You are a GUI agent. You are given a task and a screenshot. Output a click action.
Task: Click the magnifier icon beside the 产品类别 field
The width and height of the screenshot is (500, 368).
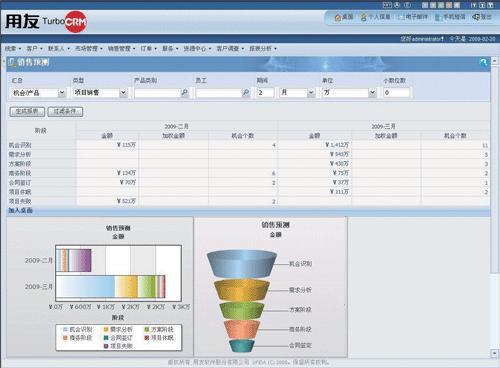click(184, 93)
